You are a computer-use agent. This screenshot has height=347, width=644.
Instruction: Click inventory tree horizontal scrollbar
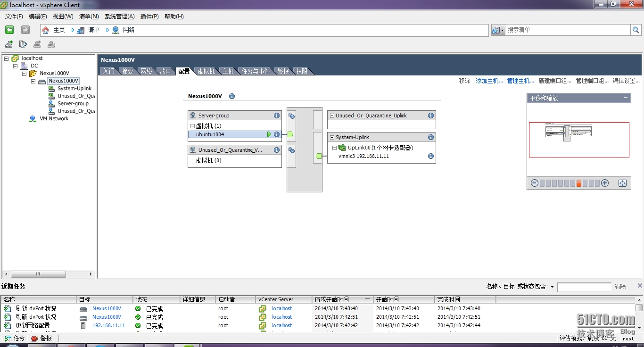click(x=49, y=274)
